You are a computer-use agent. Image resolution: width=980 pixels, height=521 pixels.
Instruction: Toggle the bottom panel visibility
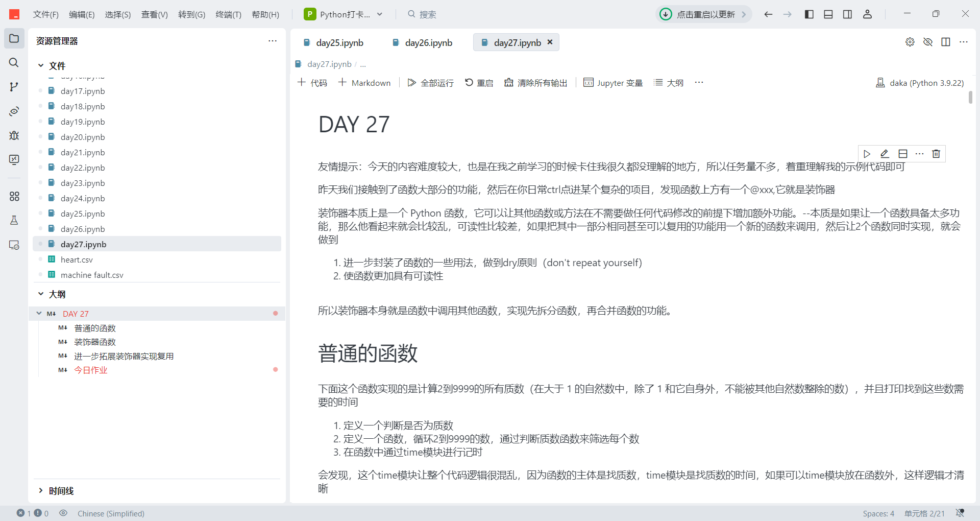pos(828,14)
